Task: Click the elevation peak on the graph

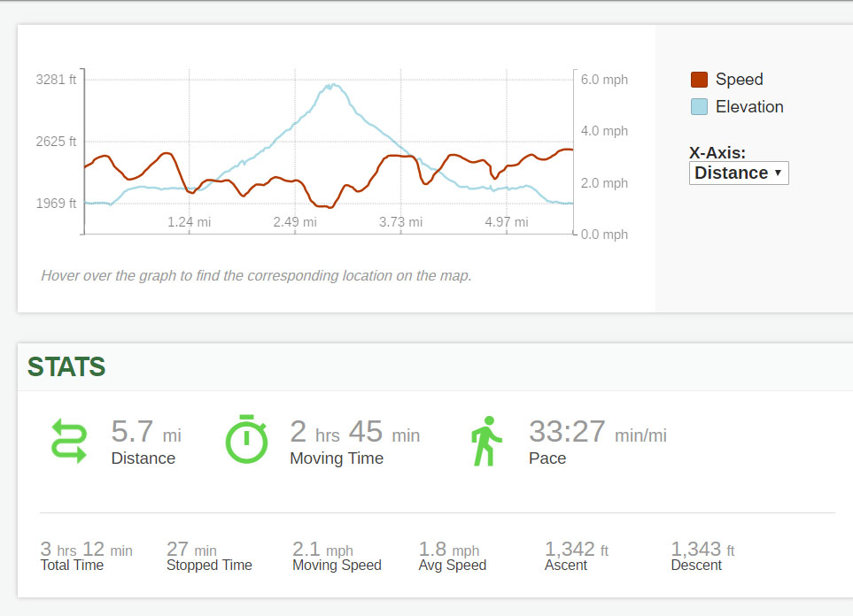Action: tap(332, 86)
